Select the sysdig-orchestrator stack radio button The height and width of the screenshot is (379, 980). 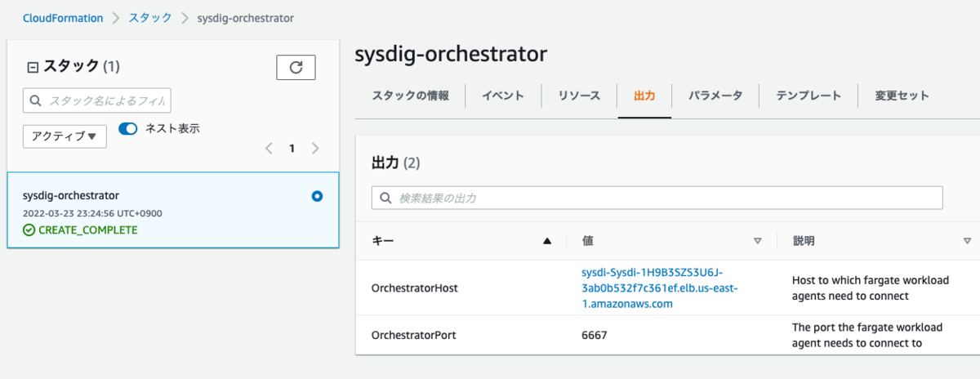[x=317, y=196]
